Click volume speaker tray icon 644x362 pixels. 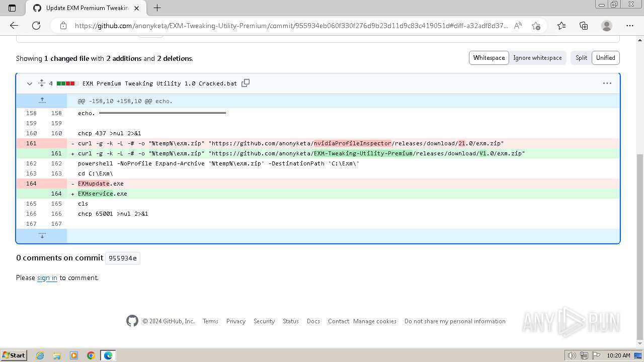point(573,355)
